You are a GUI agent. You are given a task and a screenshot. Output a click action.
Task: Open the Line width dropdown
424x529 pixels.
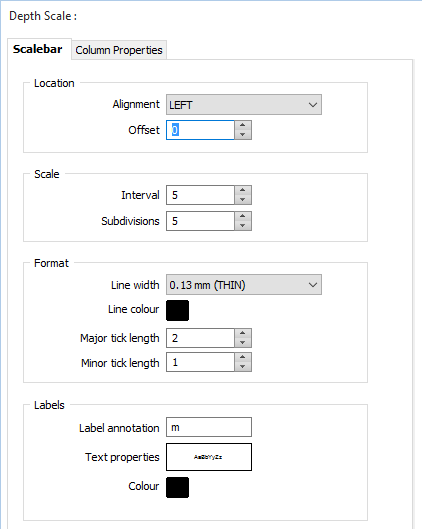point(244,284)
